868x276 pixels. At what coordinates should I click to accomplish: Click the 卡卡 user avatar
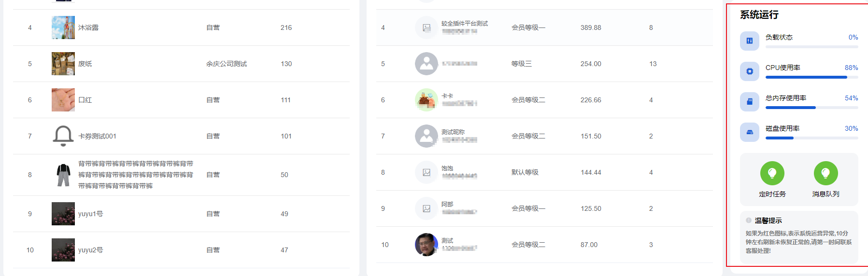point(426,100)
